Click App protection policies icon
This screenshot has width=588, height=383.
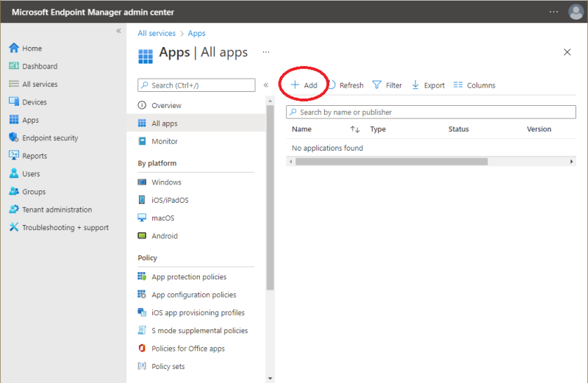[142, 276]
